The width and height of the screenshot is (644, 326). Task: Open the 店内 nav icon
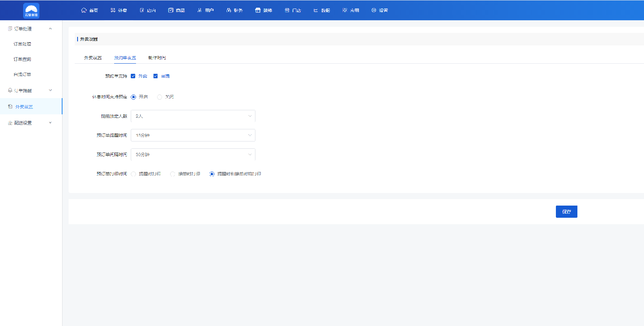142,10
